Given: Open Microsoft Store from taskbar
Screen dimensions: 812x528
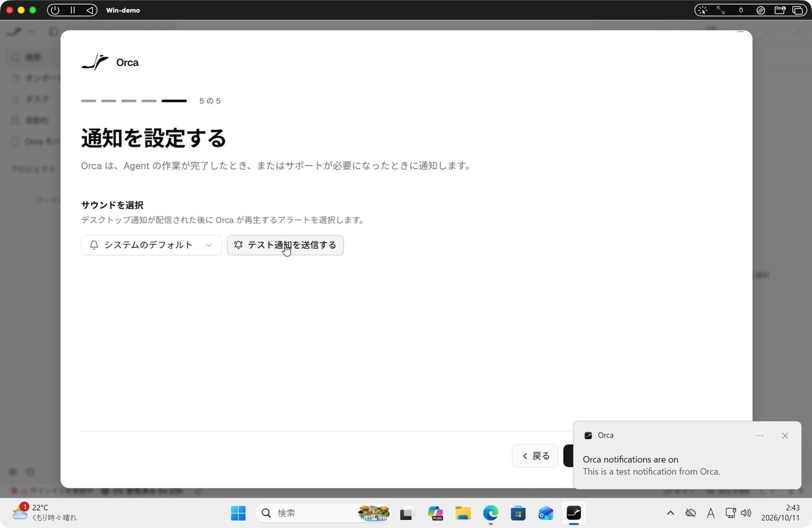Looking at the screenshot, I should pos(518,513).
